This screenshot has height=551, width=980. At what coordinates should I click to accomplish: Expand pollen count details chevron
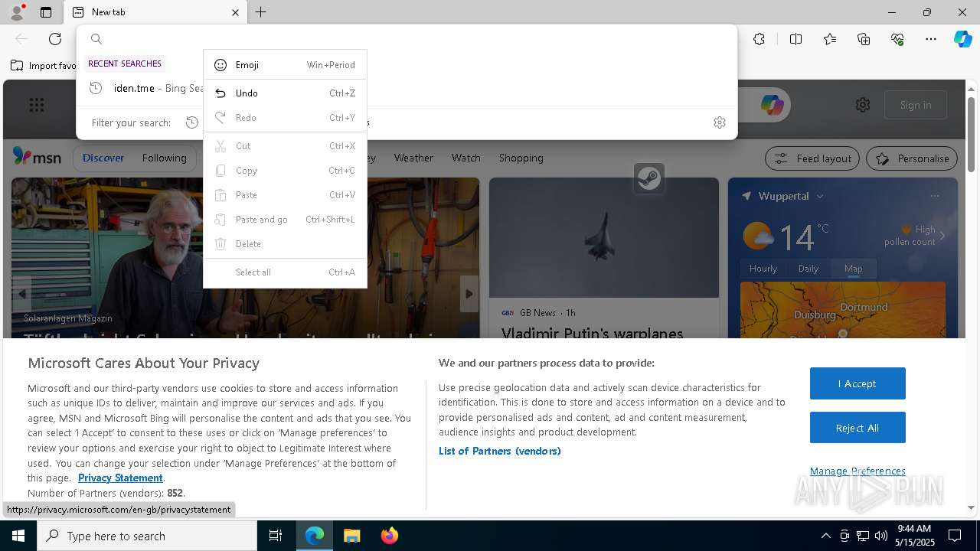942,236
